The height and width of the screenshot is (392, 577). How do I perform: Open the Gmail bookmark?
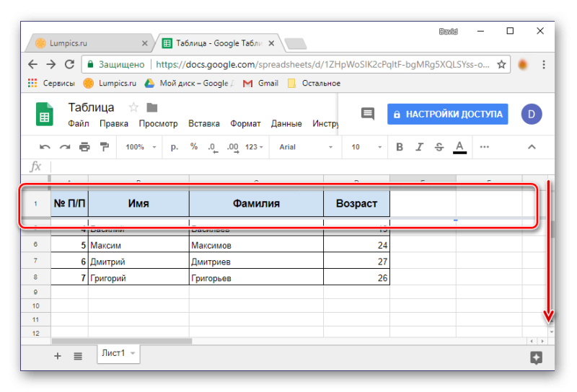pos(260,83)
